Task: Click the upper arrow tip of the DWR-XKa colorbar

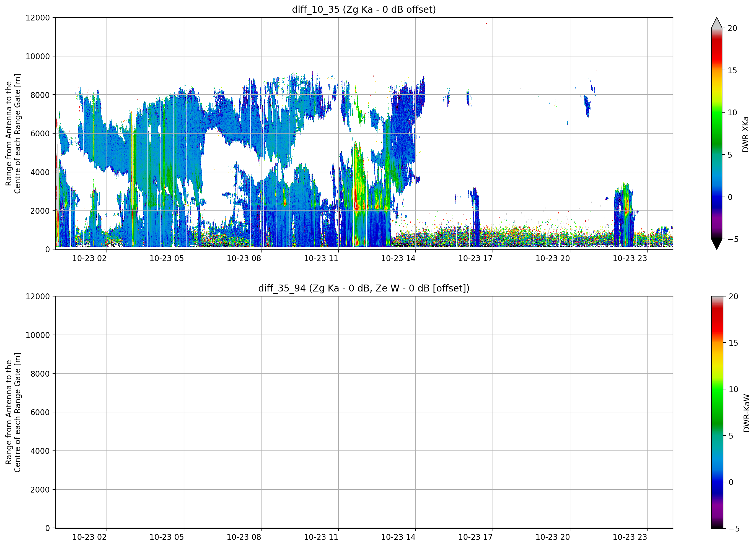Action: [717, 23]
